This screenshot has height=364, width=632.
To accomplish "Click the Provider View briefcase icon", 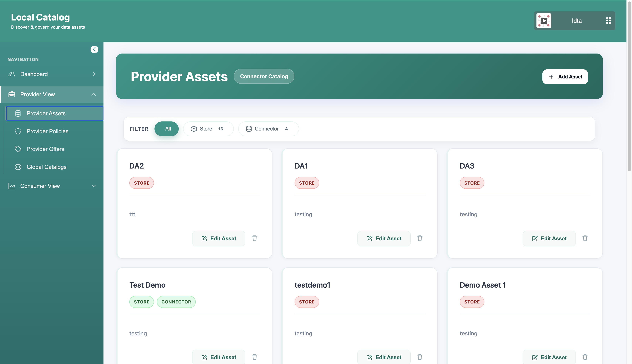I will (12, 94).
